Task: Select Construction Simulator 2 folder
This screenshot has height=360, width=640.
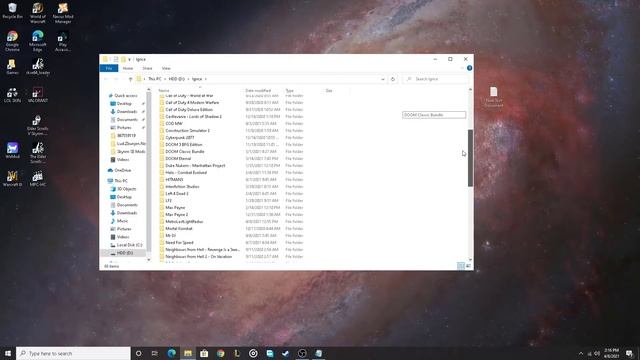Action: point(187,131)
